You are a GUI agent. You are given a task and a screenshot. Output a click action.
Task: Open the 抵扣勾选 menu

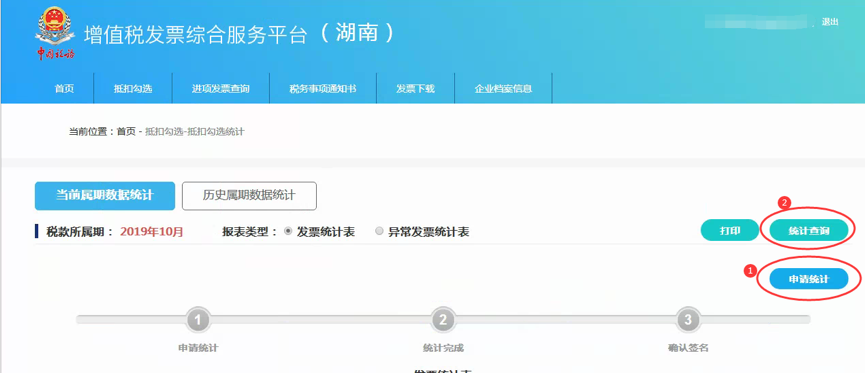tap(133, 88)
